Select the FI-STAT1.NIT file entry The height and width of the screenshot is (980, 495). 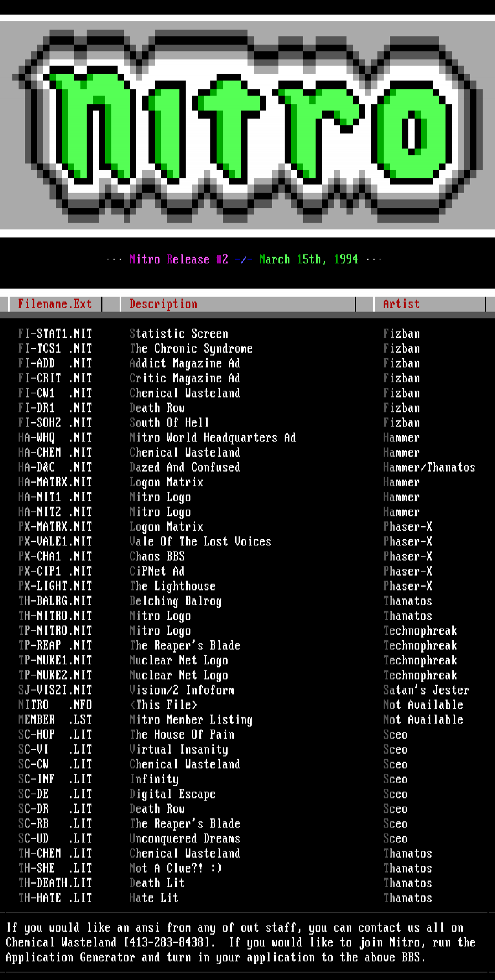coord(55,334)
